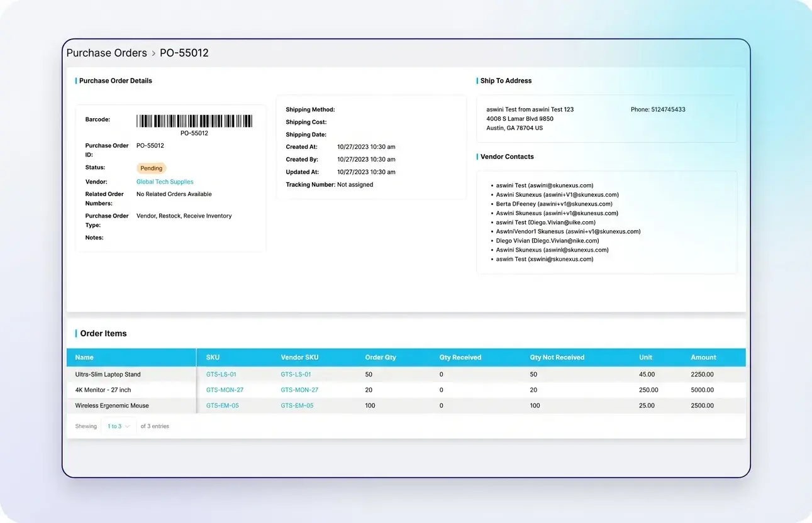812x523 pixels.
Task: Sort by the Amount column header
Action: click(703, 358)
